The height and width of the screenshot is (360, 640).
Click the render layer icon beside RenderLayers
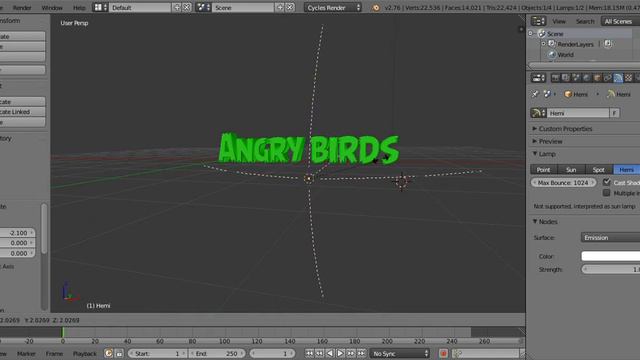607,44
